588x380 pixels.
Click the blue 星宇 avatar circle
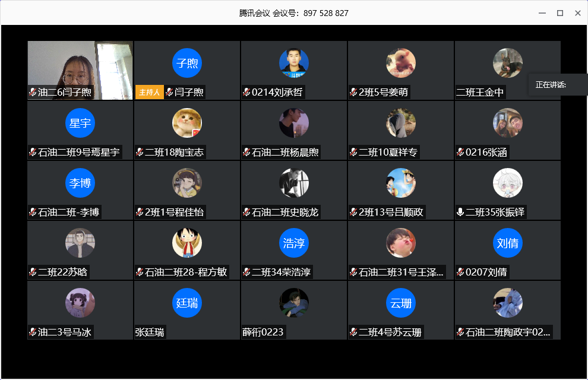coord(80,123)
